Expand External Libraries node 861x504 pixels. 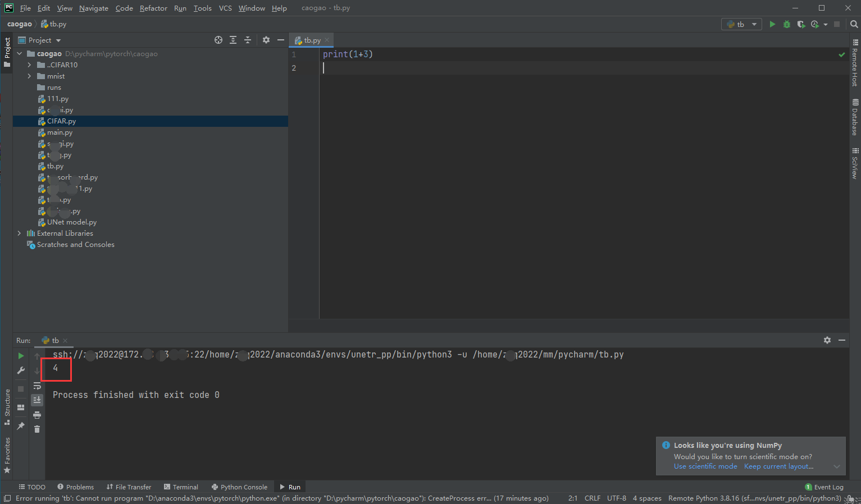20,233
